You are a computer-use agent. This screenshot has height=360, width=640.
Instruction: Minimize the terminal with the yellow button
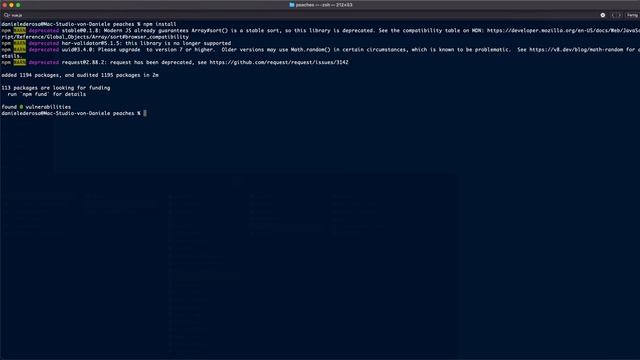[11, 5]
